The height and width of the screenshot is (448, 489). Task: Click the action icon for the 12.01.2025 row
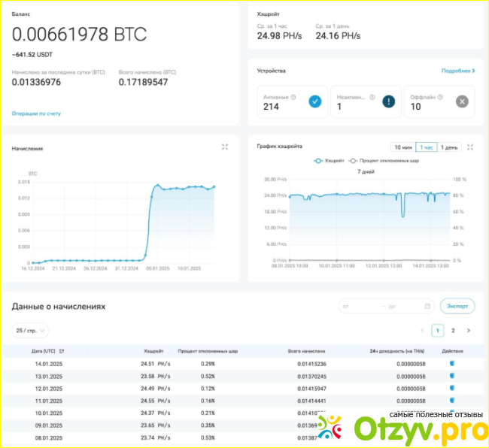tap(452, 389)
